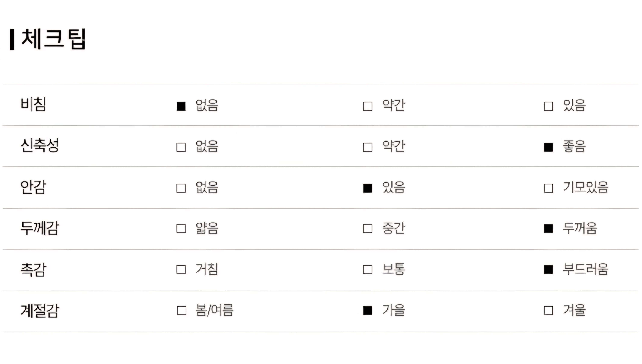The height and width of the screenshot is (364, 642).
Task: Select the 촉감 보통 checkbox
Action: click(x=367, y=270)
